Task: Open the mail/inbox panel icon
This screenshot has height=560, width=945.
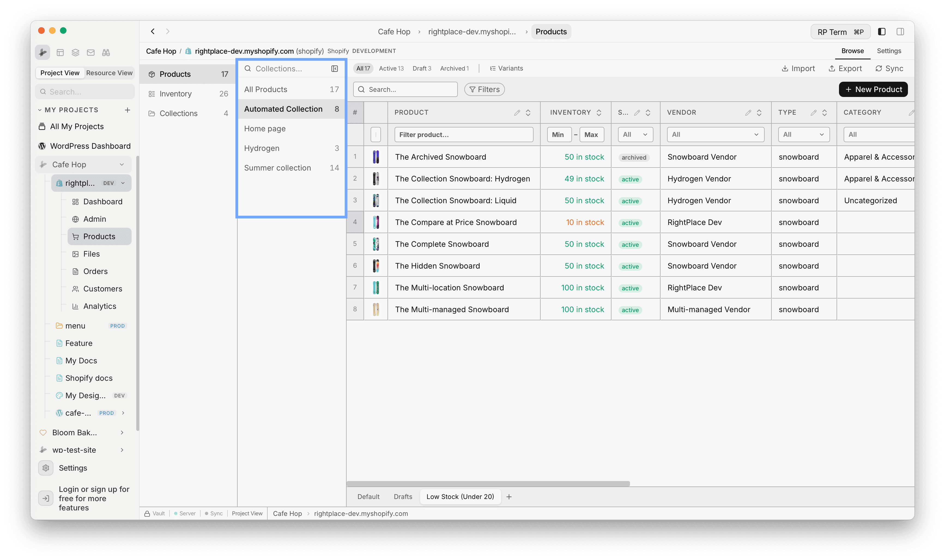Action: coord(90,53)
